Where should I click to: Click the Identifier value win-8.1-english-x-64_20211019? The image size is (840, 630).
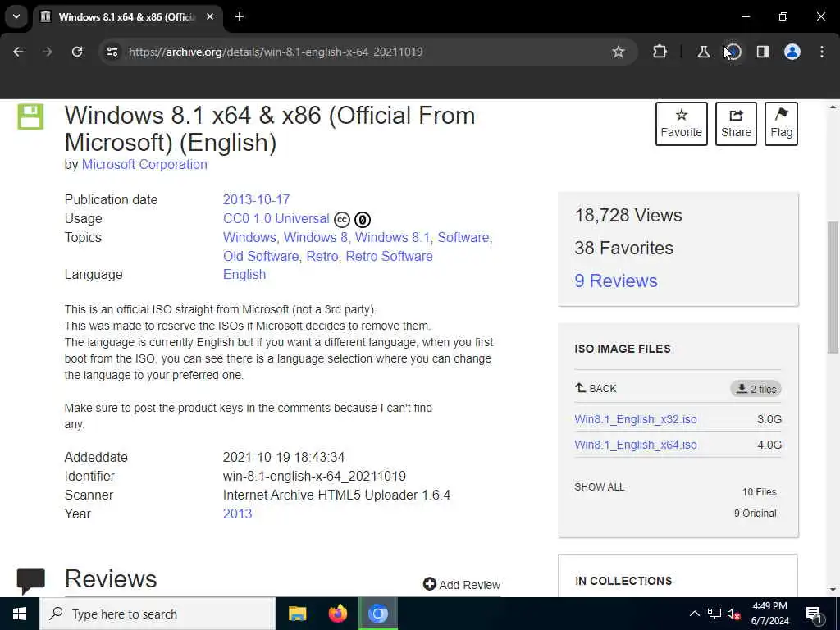pyautogui.click(x=314, y=477)
